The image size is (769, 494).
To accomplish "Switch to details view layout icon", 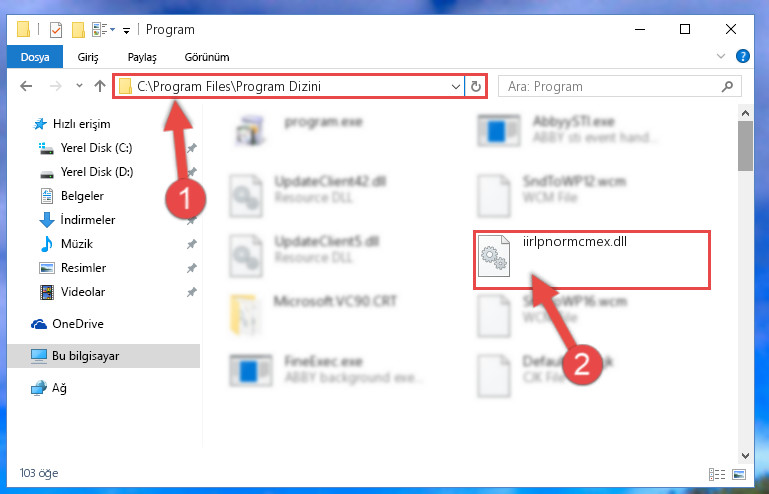I will 717,474.
